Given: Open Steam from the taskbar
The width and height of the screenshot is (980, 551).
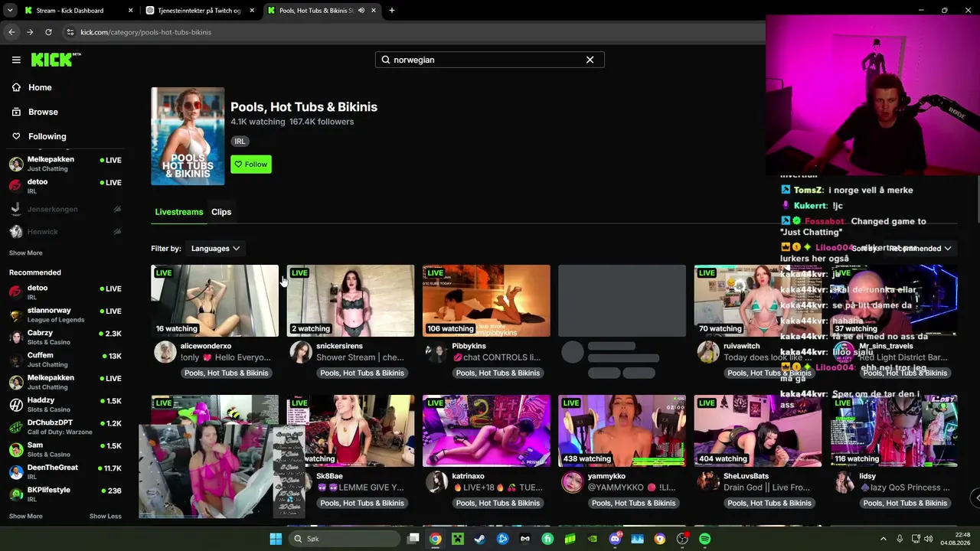Looking at the screenshot, I should [480, 539].
